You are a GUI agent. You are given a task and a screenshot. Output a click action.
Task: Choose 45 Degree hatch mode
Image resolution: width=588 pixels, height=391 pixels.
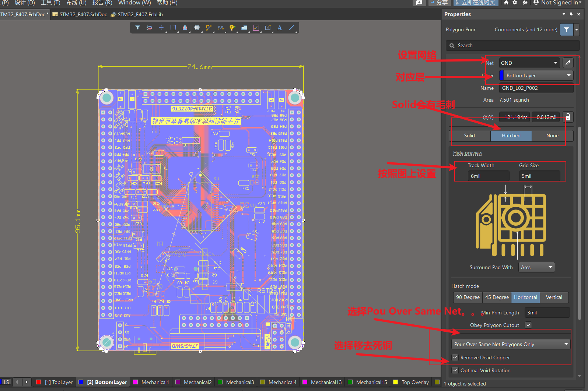pos(497,297)
